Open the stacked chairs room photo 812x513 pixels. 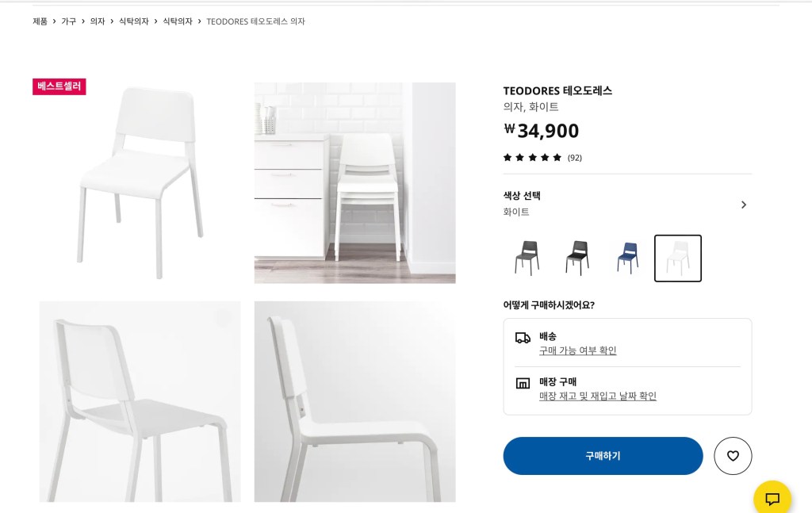354,183
